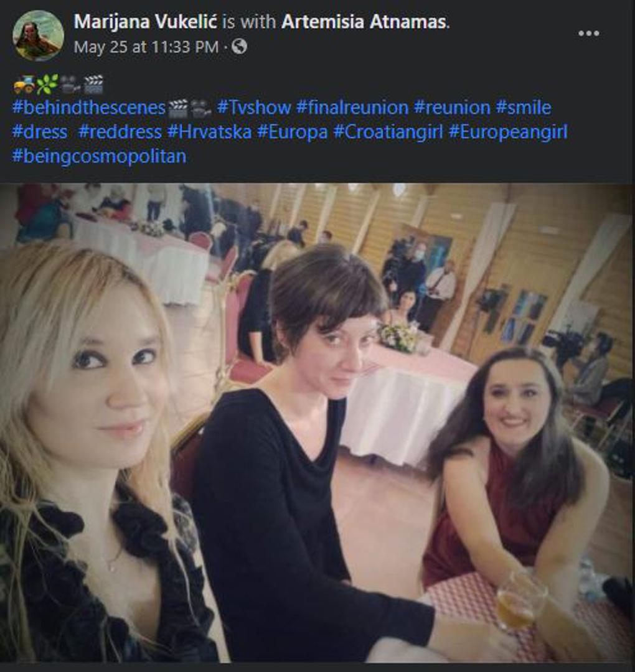Follow the #finalreunion hashtag
This screenshot has width=635, height=672.
click(352, 108)
